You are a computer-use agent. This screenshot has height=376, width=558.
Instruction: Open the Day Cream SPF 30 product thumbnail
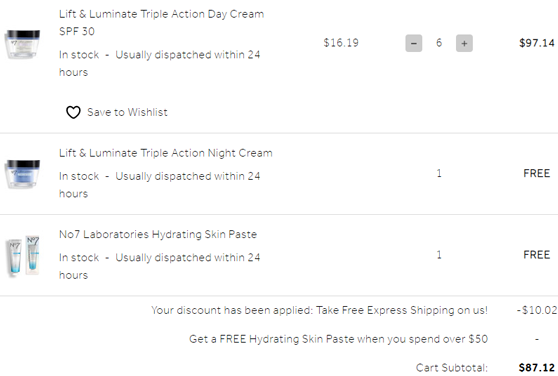click(x=22, y=44)
